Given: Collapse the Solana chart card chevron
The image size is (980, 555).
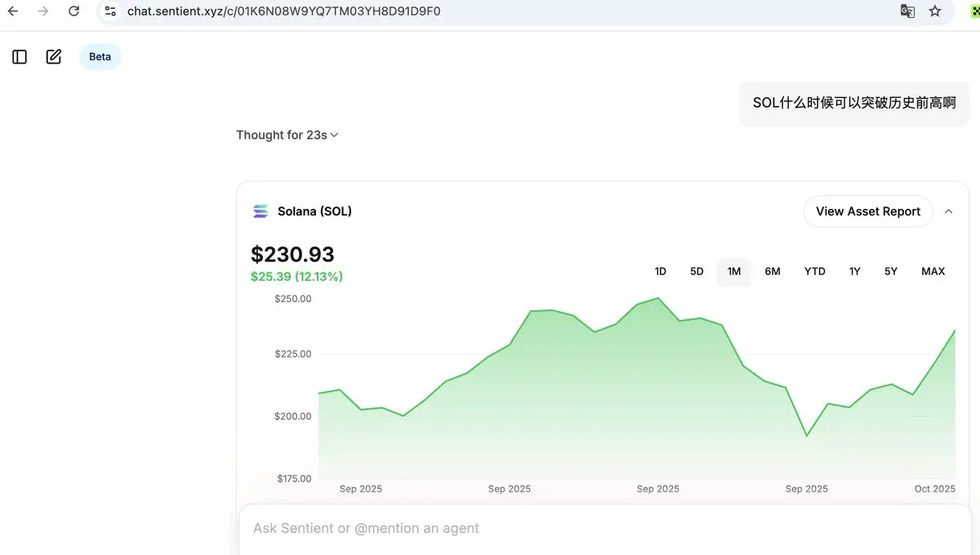Looking at the screenshot, I should pos(948,211).
